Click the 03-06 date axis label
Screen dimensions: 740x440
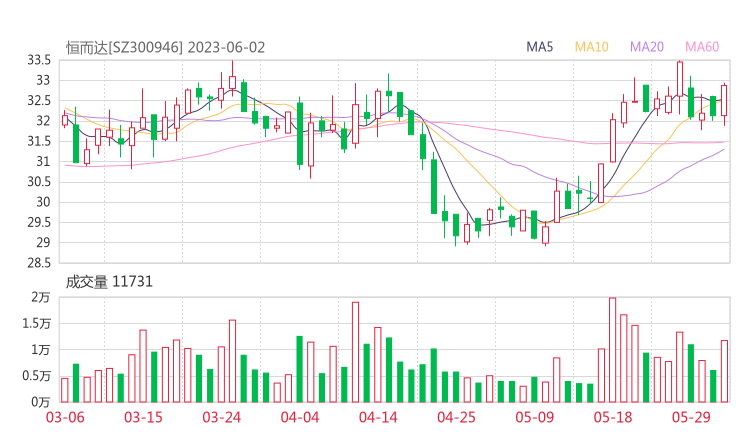click(x=65, y=417)
